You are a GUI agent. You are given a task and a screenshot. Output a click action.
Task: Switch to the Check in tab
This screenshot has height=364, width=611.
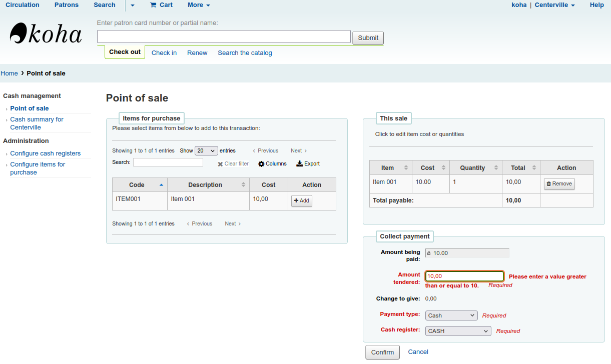pyautogui.click(x=164, y=53)
